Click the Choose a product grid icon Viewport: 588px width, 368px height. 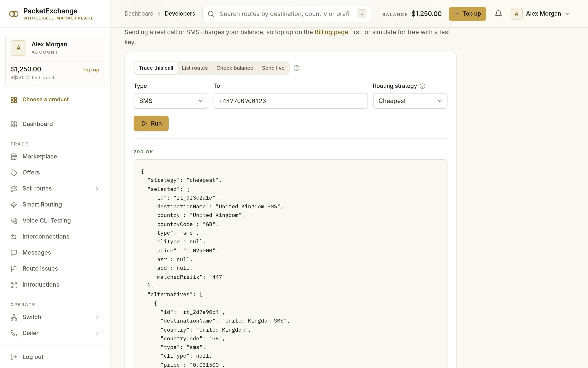[14, 100]
